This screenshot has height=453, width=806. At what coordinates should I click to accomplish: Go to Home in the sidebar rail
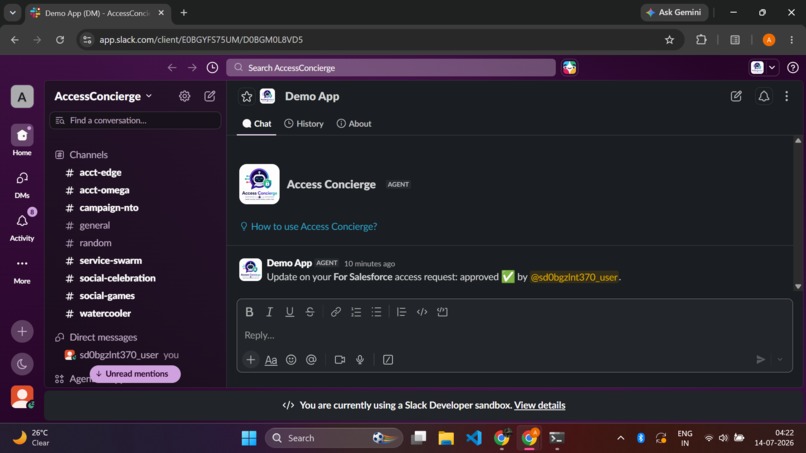[x=22, y=140]
